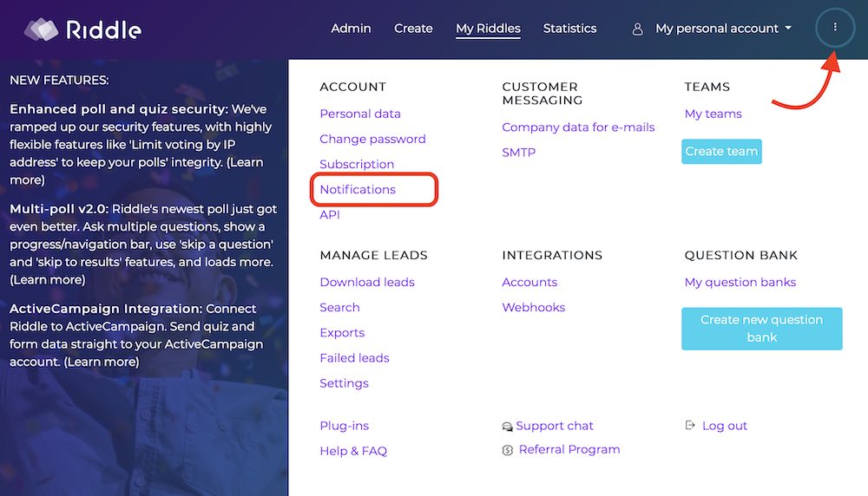Open the Create menu

(413, 29)
